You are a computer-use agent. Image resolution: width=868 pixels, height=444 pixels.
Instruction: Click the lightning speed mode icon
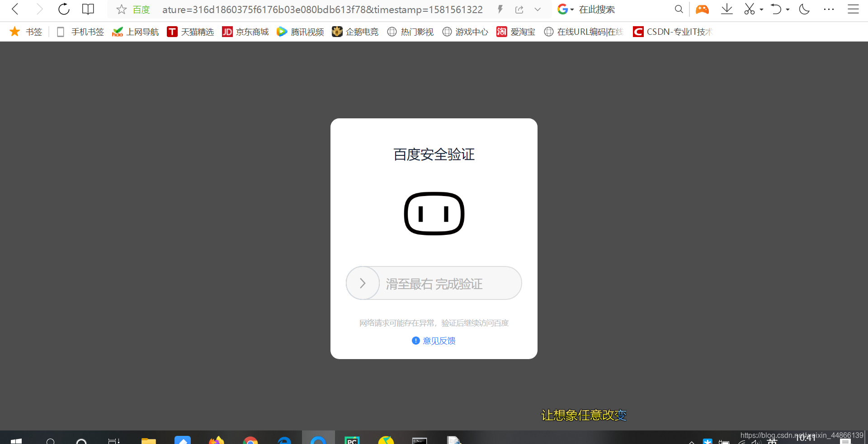coord(500,9)
